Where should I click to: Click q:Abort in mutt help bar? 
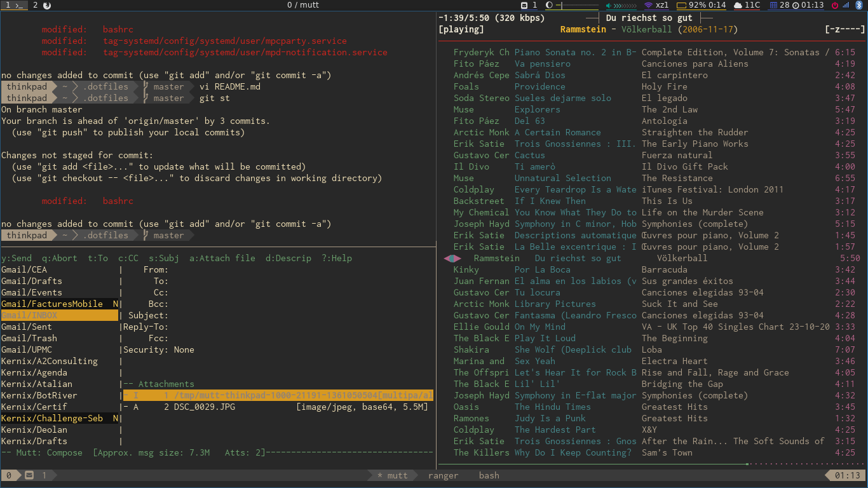pyautogui.click(x=60, y=258)
